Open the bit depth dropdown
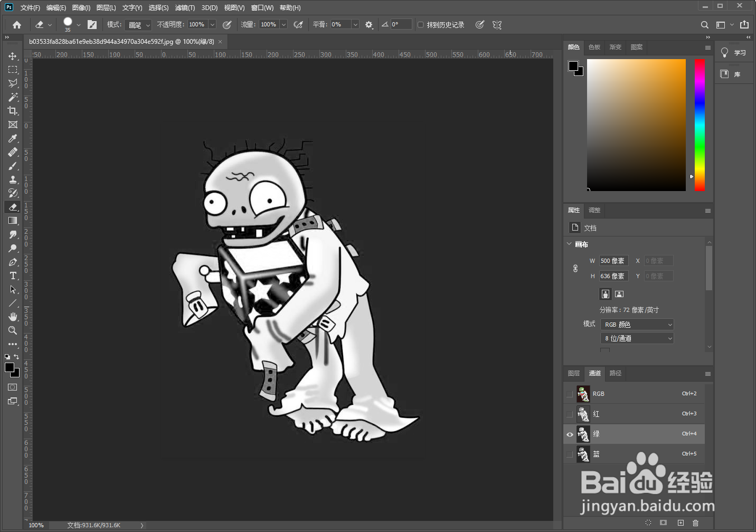 637,338
